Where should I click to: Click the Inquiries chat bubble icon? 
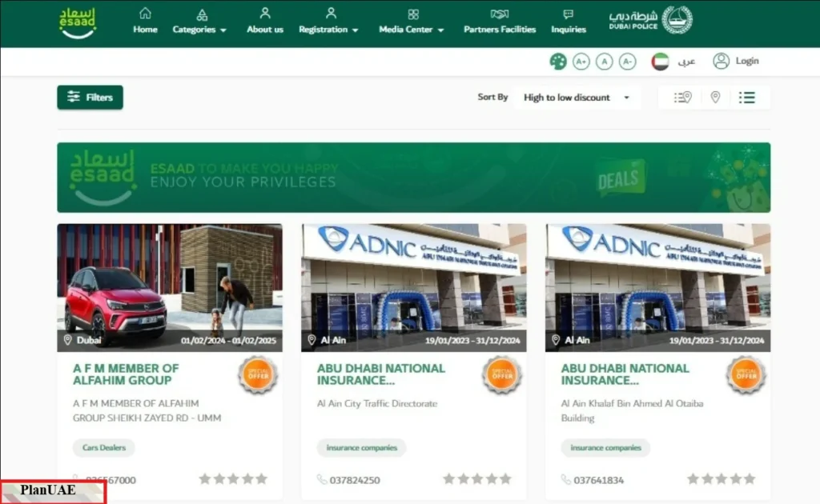[568, 14]
